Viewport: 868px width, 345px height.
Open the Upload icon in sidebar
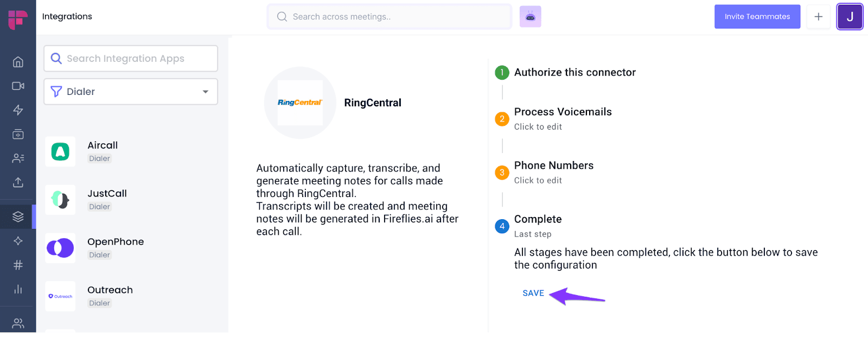tap(18, 182)
